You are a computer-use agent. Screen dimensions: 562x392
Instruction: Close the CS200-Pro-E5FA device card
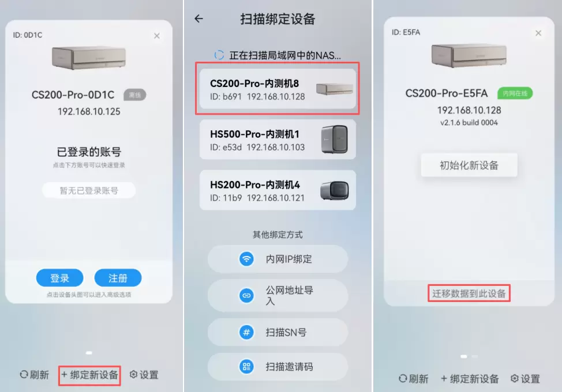pos(538,33)
